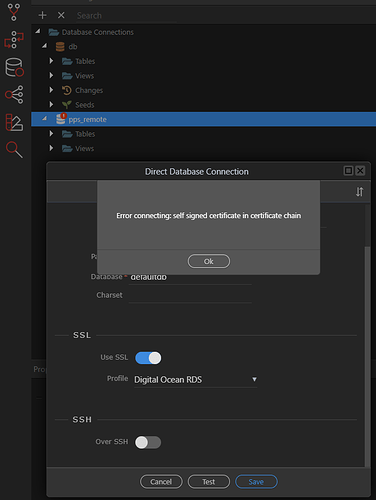Screen dimensions: 376x500
Task: Close the Direct Database Connection dialog
Action: click(360, 171)
